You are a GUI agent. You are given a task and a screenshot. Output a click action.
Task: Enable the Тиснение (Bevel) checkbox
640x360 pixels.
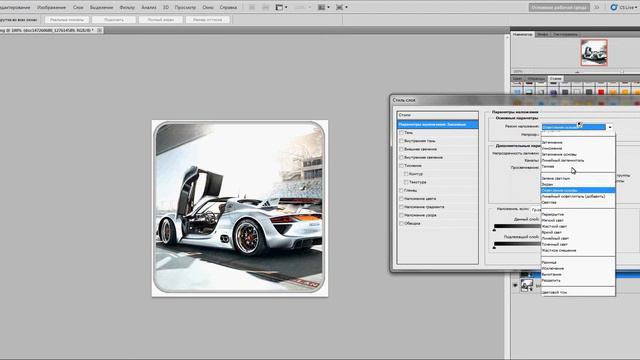coord(401,166)
